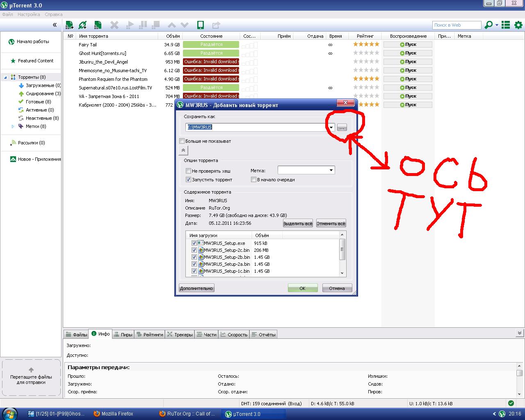Switch to Mozilla Firefox in the taskbar
The width and height of the screenshot is (525, 420).
114,414
